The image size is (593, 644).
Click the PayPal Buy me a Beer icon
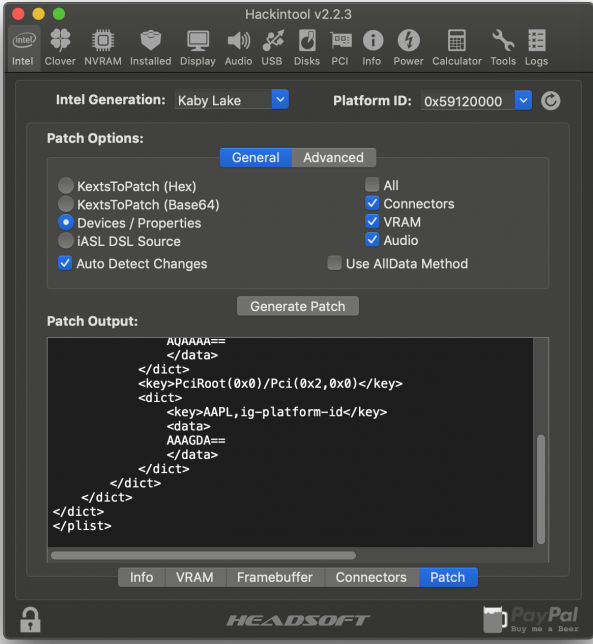531,620
